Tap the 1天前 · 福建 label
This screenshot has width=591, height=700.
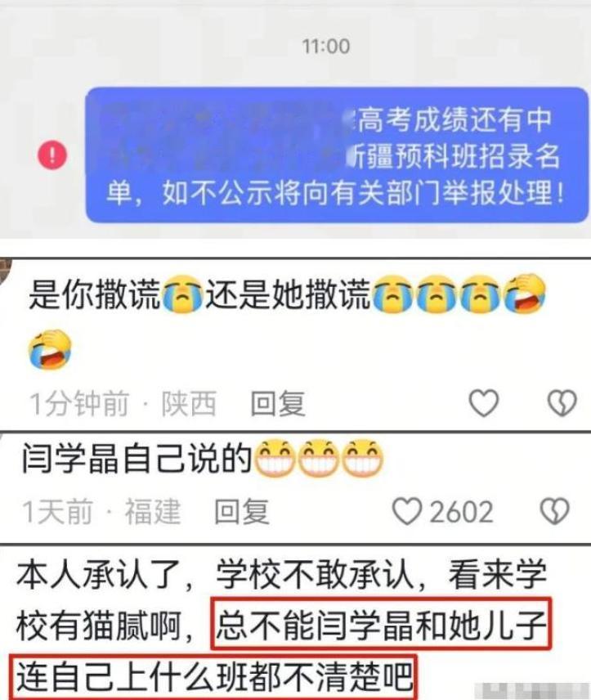101,512
